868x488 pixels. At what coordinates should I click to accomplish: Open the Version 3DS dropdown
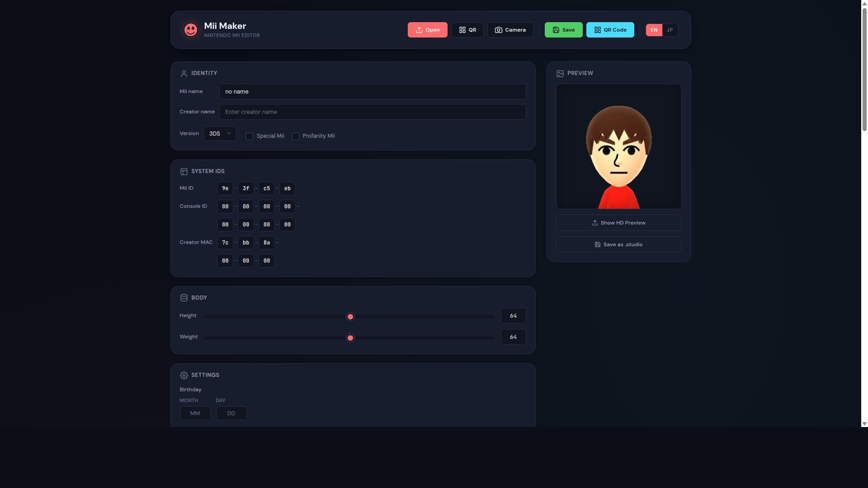pyautogui.click(x=219, y=133)
